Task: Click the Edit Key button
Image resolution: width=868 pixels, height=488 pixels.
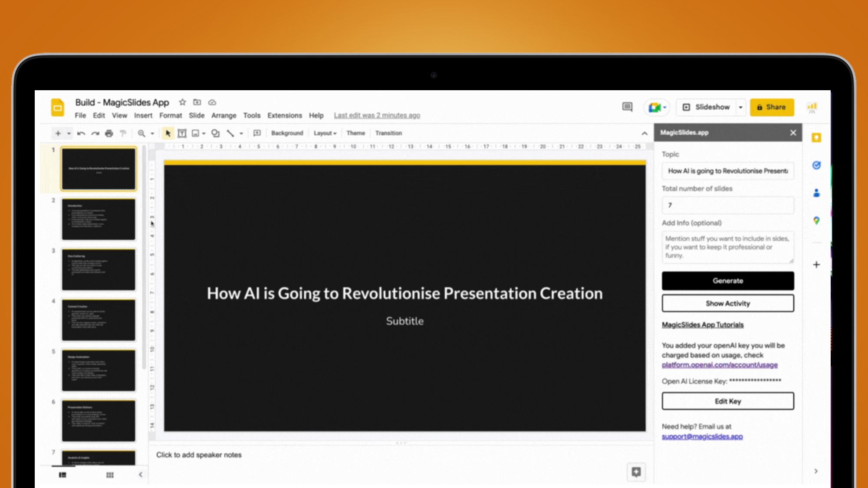Action: tap(727, 400)
